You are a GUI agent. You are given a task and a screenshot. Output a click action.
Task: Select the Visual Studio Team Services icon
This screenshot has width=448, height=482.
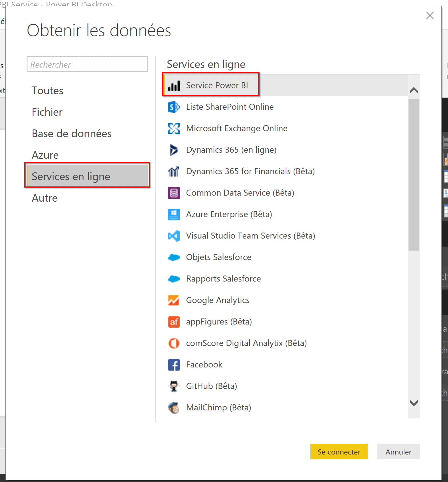[174, 236]
